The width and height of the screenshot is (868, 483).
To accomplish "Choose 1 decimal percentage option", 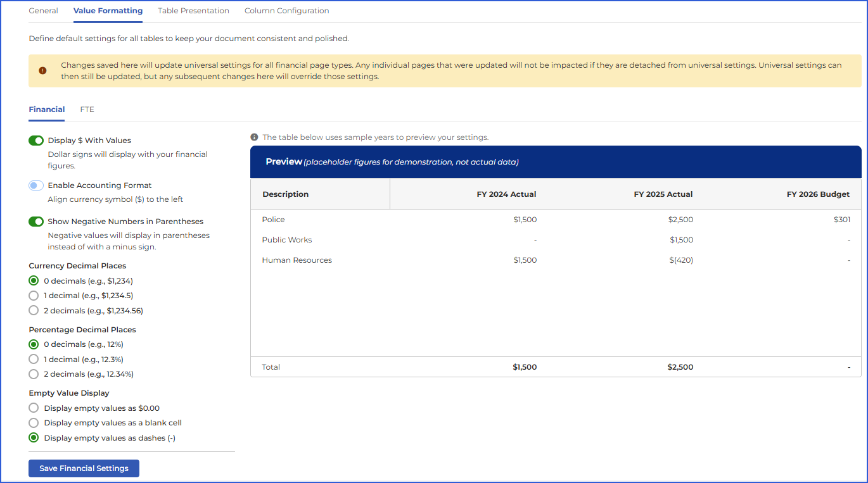I will pyautogui.click(x=34, y=360).
